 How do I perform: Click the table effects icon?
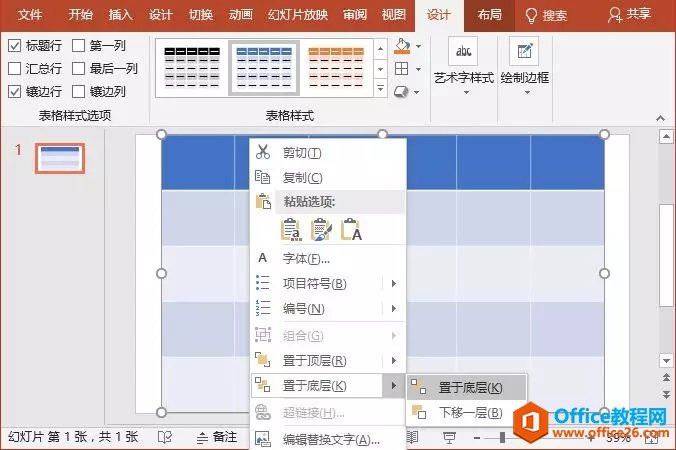[x=401, y=92]
